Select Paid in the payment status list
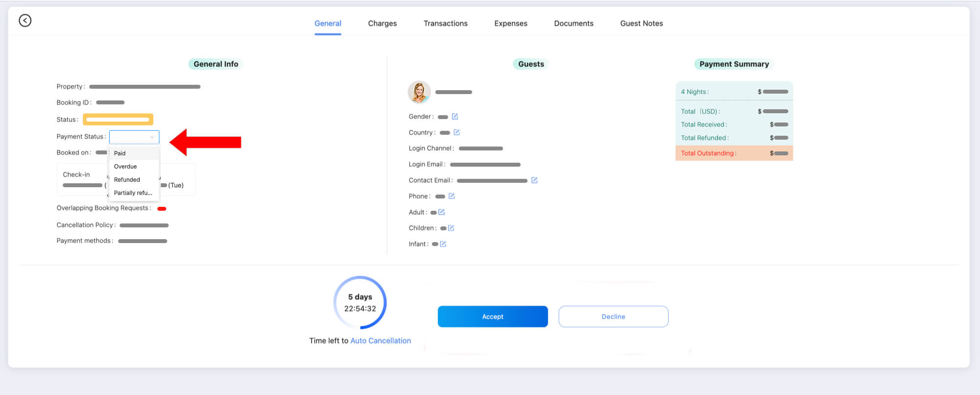Viewport: 980px width, 395px height. click(x=134, y=153)
